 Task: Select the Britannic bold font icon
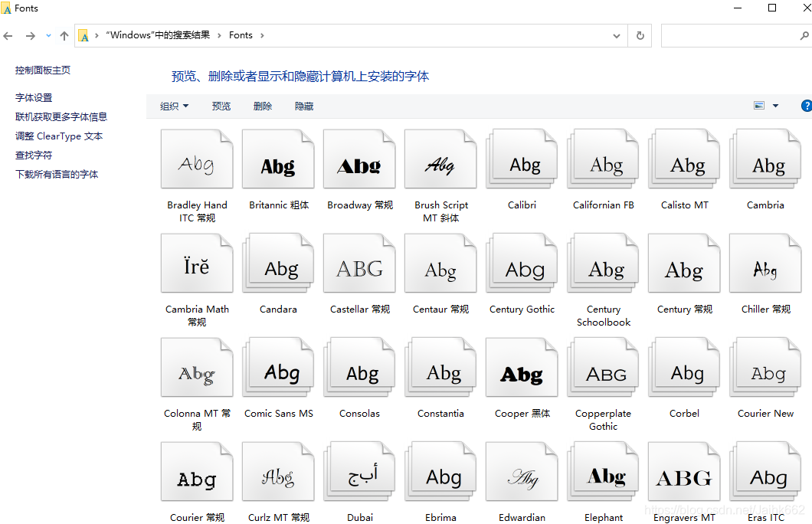click(278, 159)
